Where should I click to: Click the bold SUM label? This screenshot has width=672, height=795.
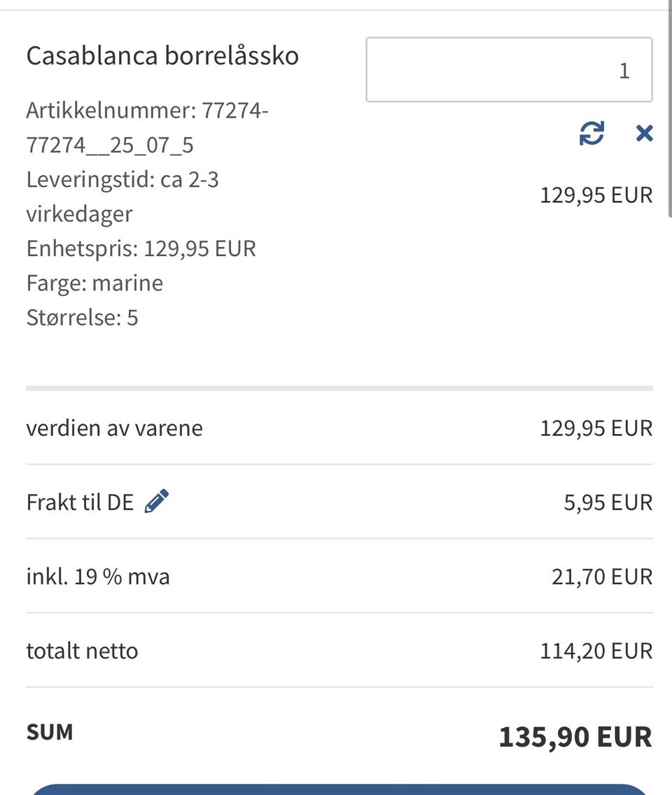coord(50,732)
